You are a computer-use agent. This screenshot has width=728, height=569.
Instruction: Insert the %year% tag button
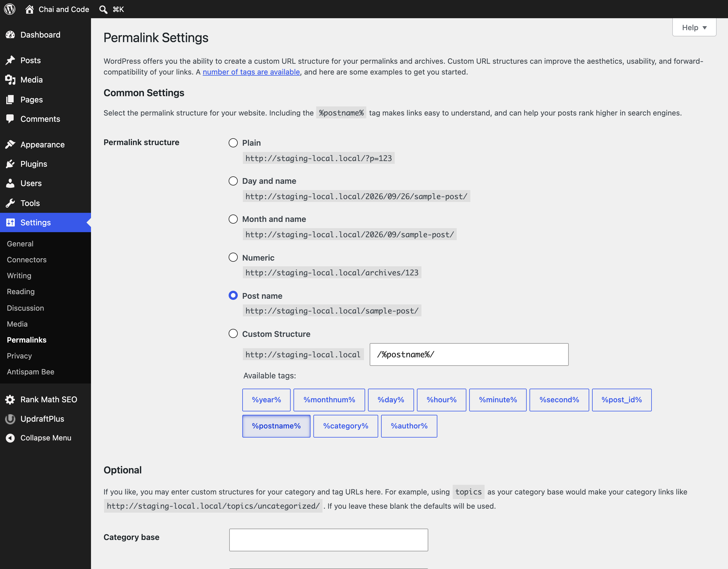tap(266, 400)
